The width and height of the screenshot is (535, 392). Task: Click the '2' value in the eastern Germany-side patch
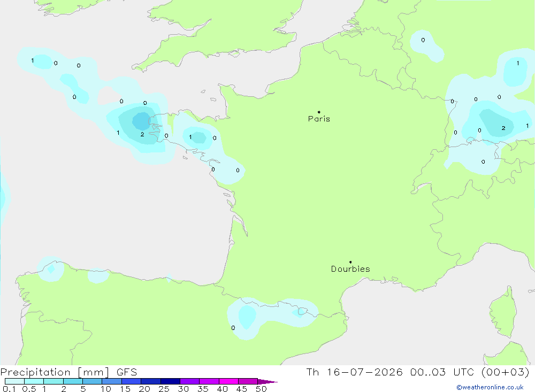[503, 128]
